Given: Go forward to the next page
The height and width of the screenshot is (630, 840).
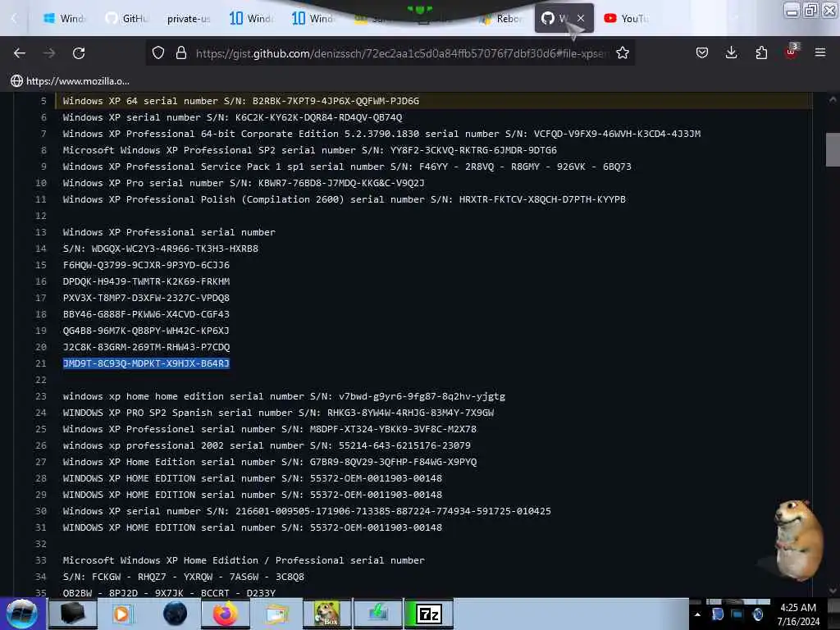Looking at the screenshot, I should point(49,53).
